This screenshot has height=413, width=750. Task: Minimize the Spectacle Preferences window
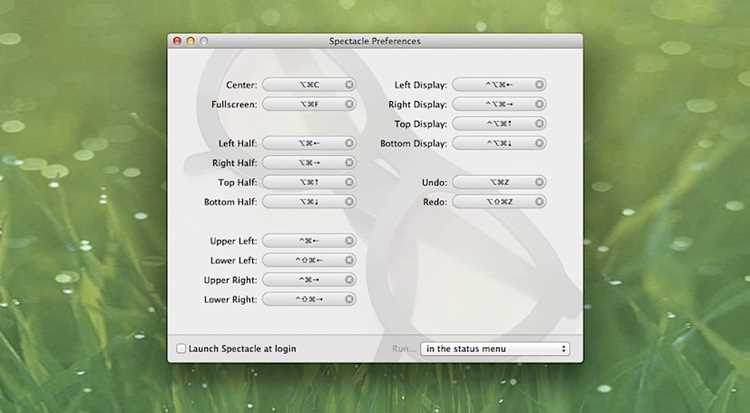pyautogui.click(x=190, y=41)
